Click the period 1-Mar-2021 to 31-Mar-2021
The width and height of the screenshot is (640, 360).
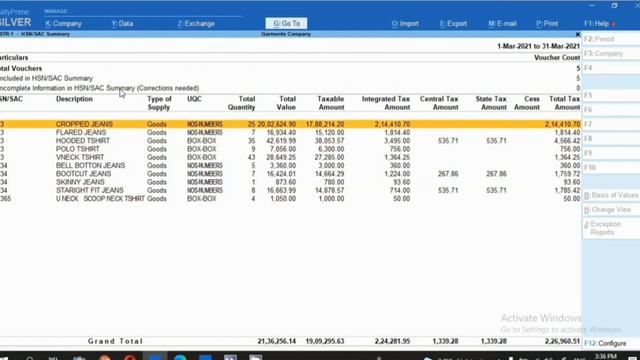pyautogui.click(x=538, y=47)
